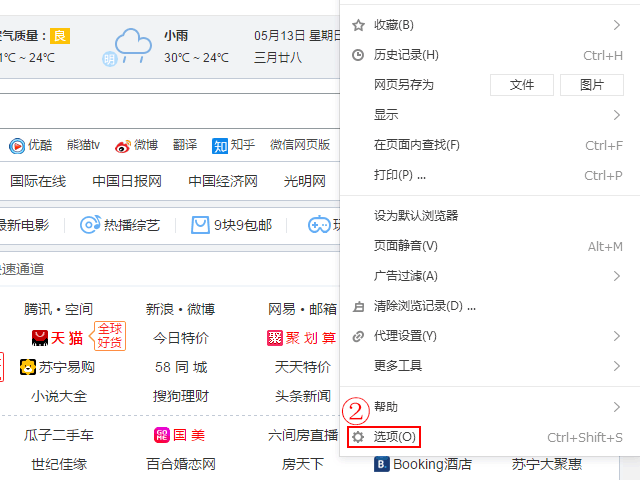
Task: Open the 历史记录(H) menu entry
Action: [x=490, y=55]
